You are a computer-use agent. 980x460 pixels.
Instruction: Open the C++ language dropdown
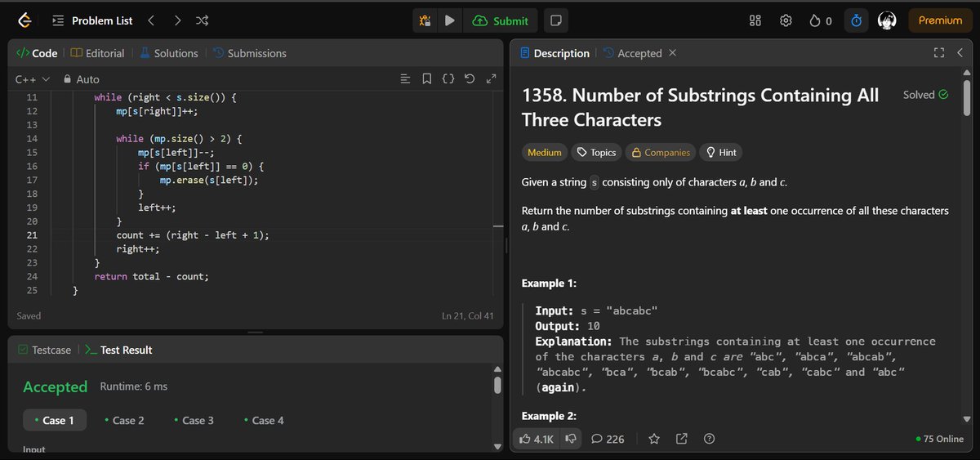coord(33,79)
